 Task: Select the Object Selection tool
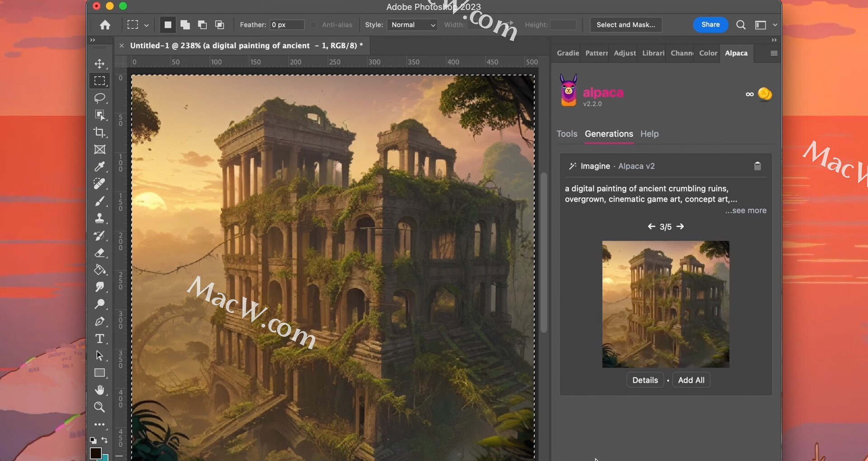[99, 115]
